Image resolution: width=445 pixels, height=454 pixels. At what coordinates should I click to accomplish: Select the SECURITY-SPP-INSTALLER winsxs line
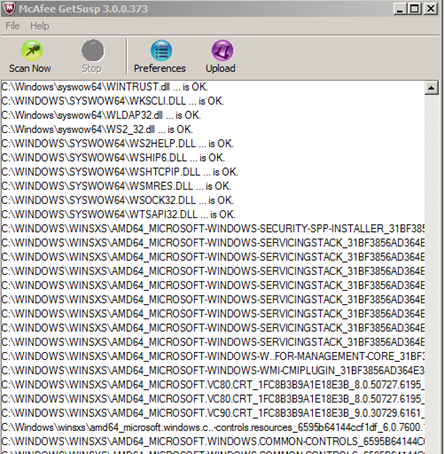click(213, 229)
